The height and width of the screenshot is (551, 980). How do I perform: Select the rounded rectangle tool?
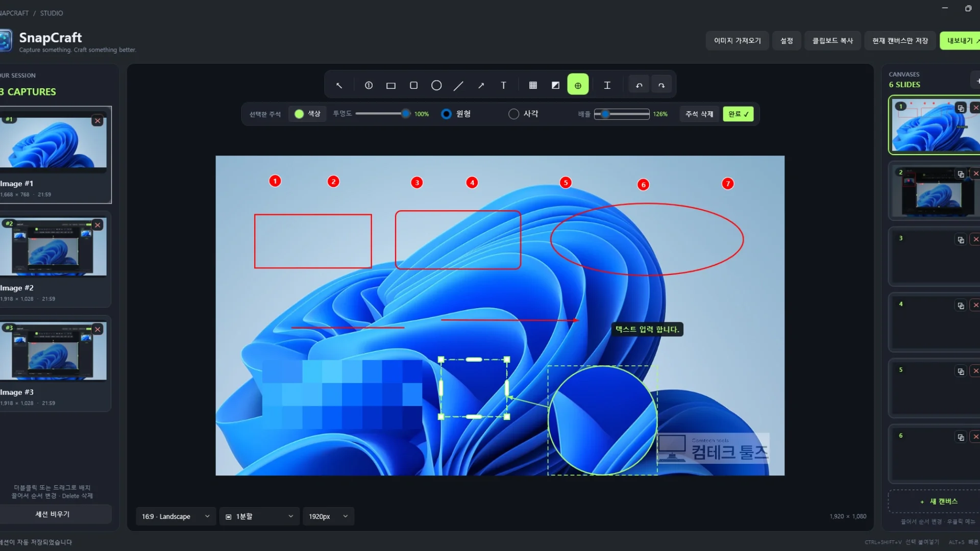pyautogui.click(x=414, y=85)
